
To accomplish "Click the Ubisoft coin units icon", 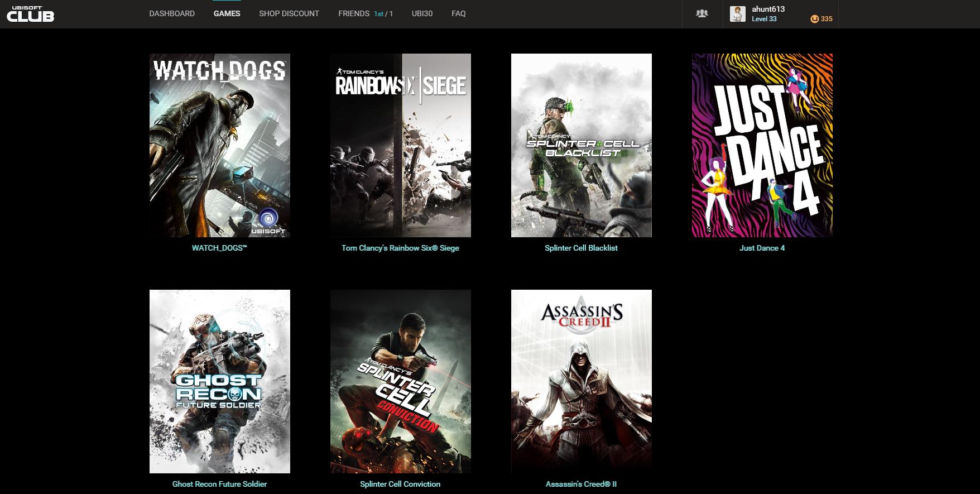I will [x=815, y=19].
